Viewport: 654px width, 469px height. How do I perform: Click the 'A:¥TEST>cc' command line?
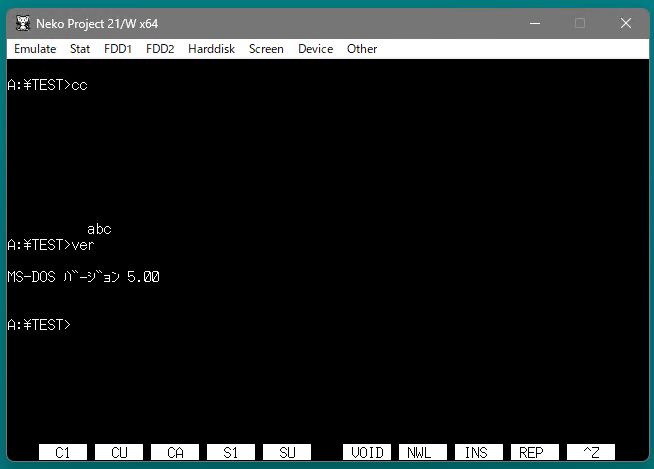pyautogui.click(x=48, y=85)
